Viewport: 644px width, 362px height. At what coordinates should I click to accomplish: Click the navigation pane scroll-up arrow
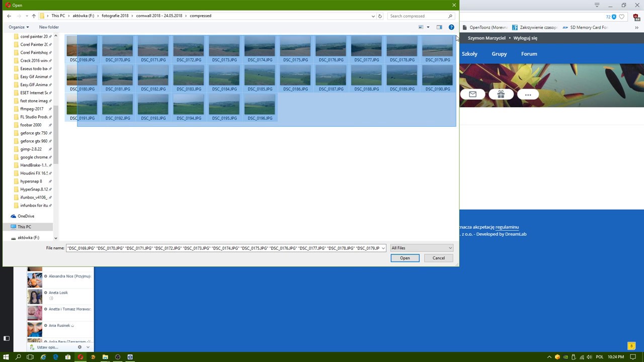point(55,36)
